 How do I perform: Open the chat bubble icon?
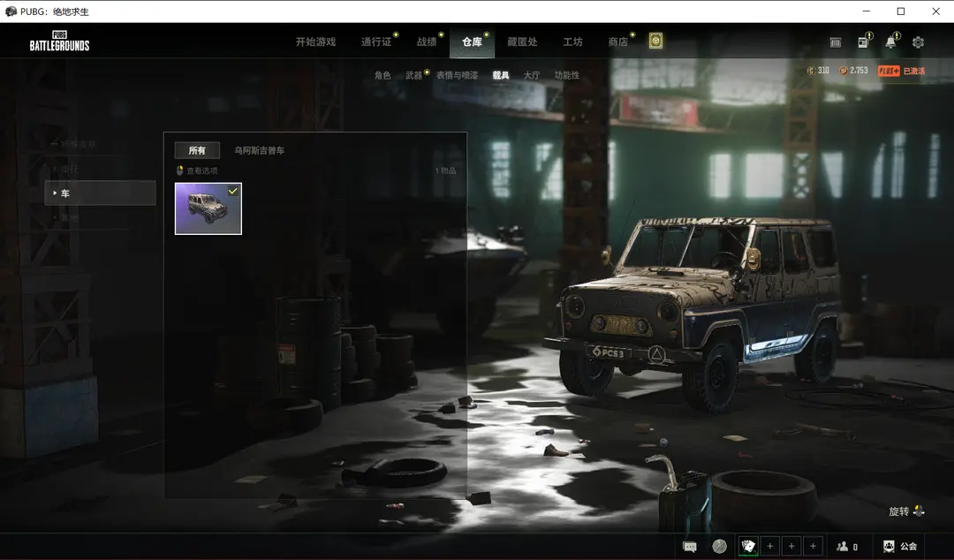tap(690, 547)
